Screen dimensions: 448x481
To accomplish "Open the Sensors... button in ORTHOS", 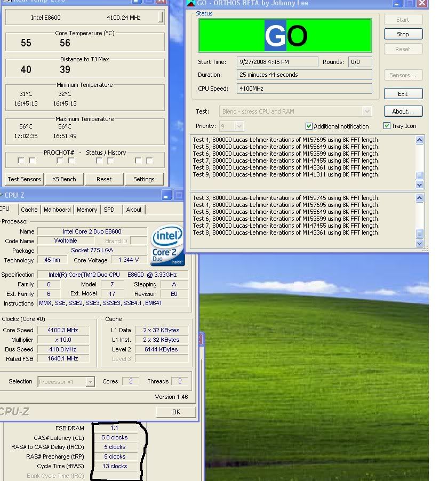I will tap(403, 75).
